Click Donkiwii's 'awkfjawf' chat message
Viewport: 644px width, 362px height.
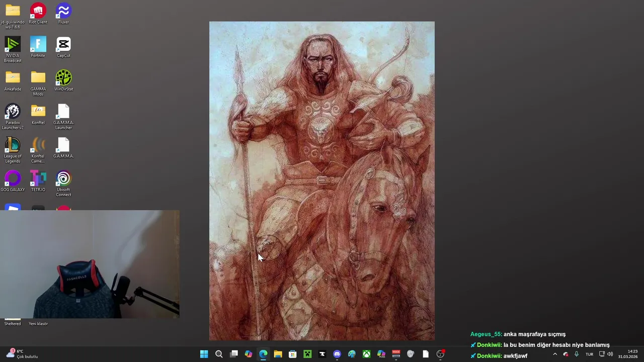(x=499, y=356)
